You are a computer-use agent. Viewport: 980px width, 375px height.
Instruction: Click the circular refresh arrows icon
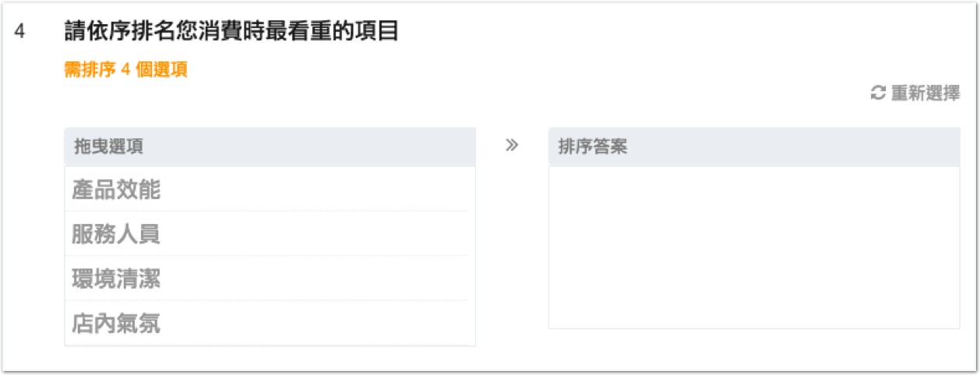pos(878,93)
